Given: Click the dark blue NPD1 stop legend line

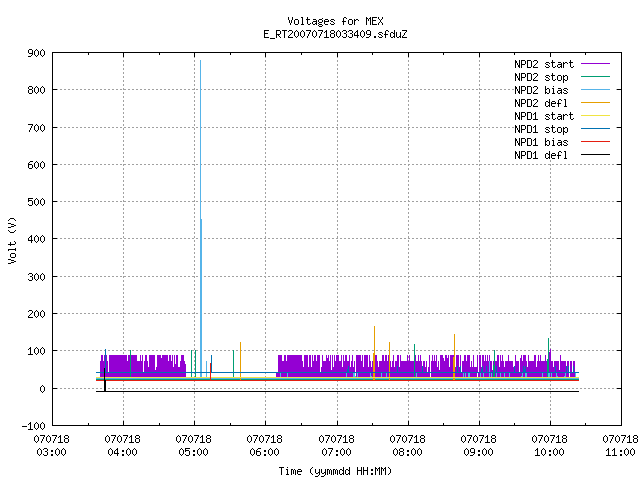Looking at the screenshot, I should [x=596, y=129].
